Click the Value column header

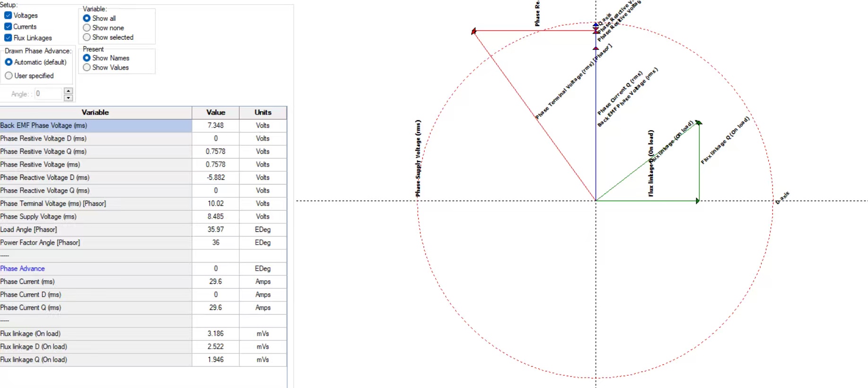[215, 113]
